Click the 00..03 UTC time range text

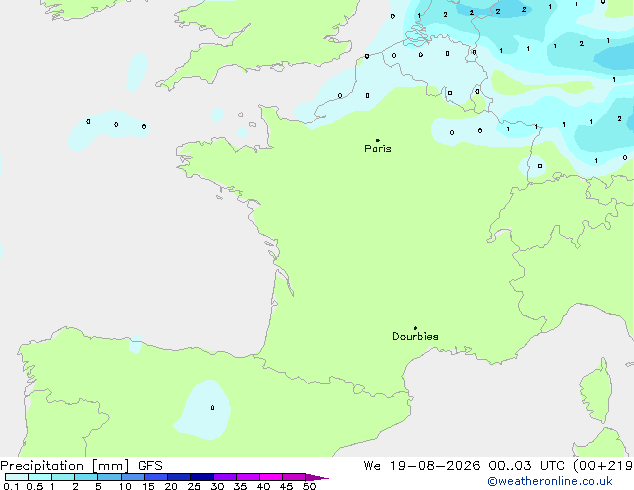pyautogui.click(x=526, y=466)
